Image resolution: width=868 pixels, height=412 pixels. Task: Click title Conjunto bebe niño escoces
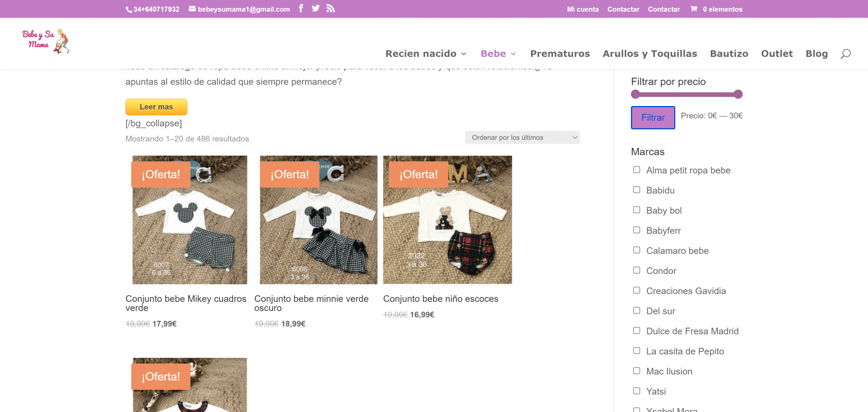[440, 299]
